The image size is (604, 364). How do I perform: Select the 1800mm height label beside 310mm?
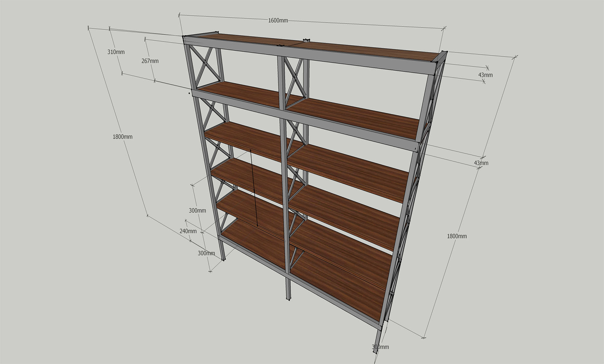[x=122, y=137]
